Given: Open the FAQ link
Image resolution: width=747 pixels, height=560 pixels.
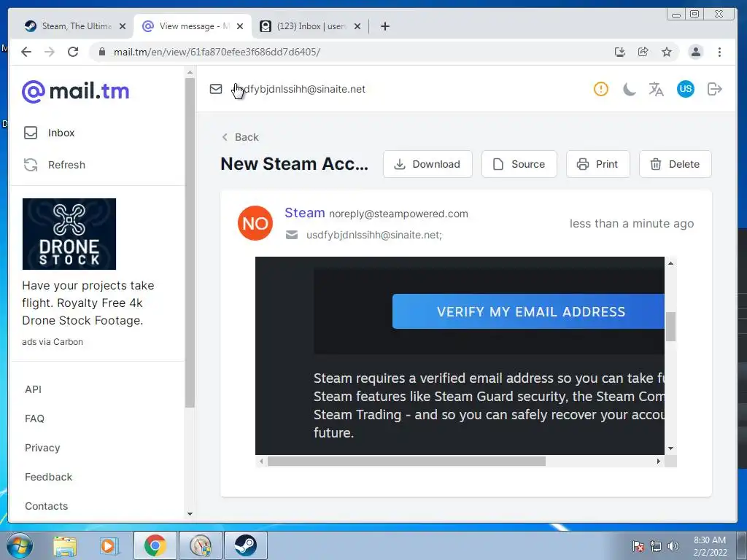Looking at the screenshot, I should tap(34, 419).
